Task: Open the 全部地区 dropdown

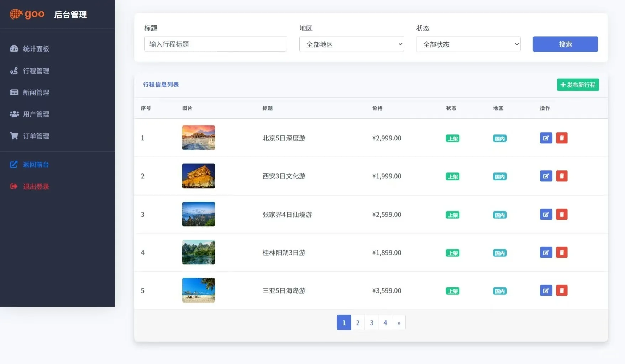Action: click(x=351, y=44)
